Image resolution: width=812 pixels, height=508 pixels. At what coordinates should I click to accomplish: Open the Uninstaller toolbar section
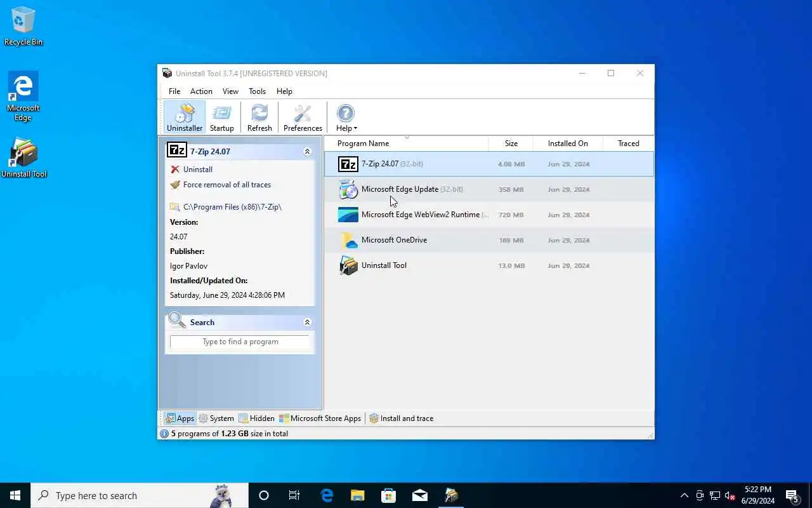coord(185,117)
